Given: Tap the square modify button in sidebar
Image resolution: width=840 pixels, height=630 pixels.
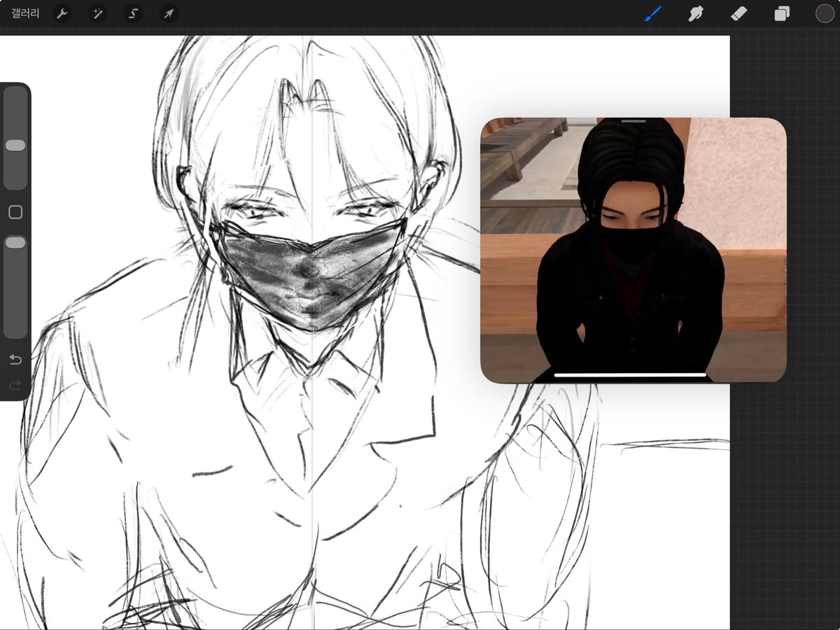Looking at the screenshot, I should pos(15,212).
